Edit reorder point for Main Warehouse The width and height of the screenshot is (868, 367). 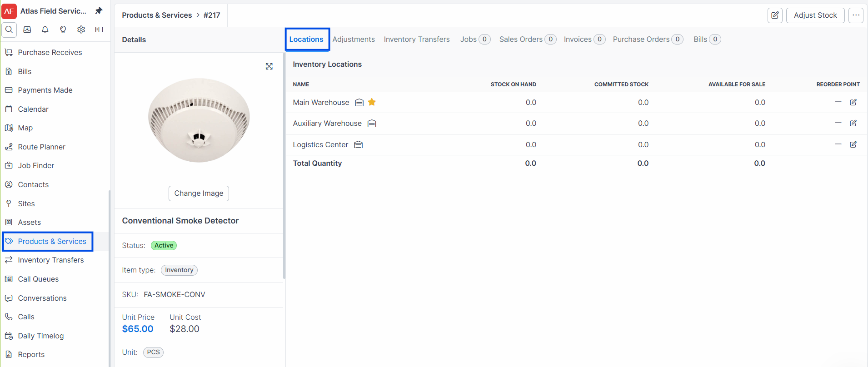tap(853, 102)
